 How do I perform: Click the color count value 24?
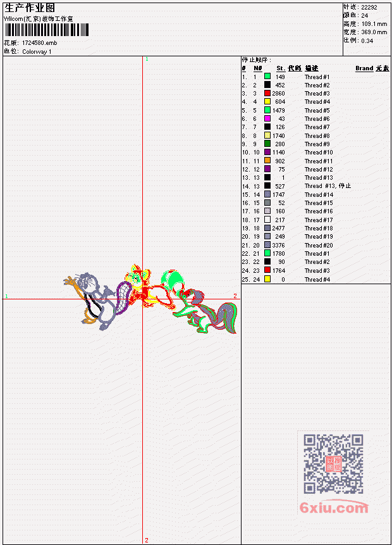tap(365, 16)
